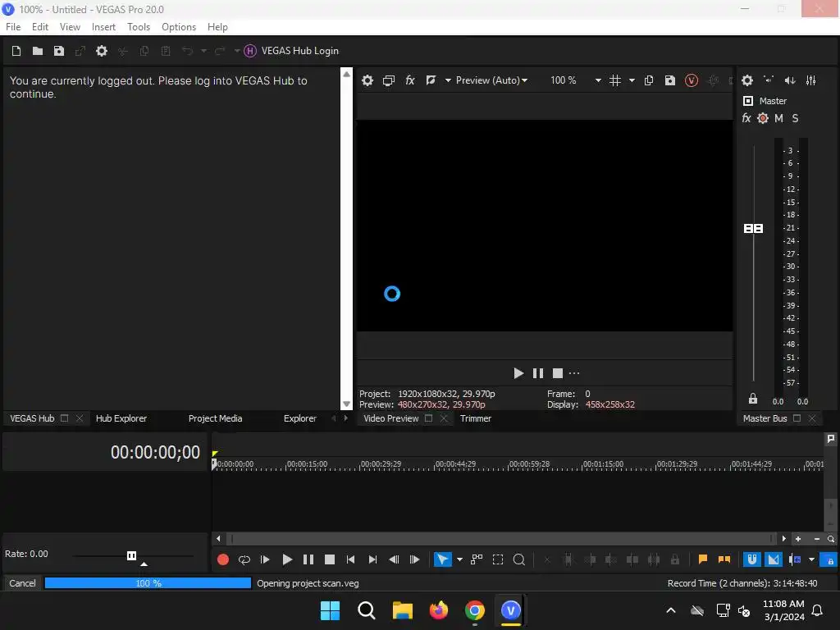This screenshot has width=840, height=630.
Task: Open Master FX button
Action: click(x=746, y=118)
